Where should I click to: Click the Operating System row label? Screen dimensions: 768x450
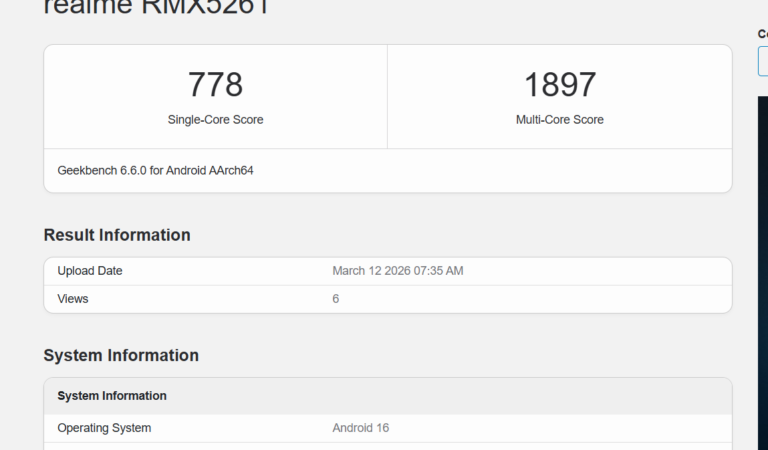click(x=104, y=428)
